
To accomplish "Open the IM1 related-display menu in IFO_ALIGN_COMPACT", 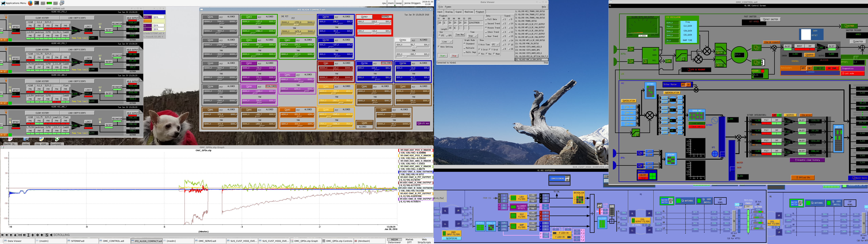I will [211, 17].
